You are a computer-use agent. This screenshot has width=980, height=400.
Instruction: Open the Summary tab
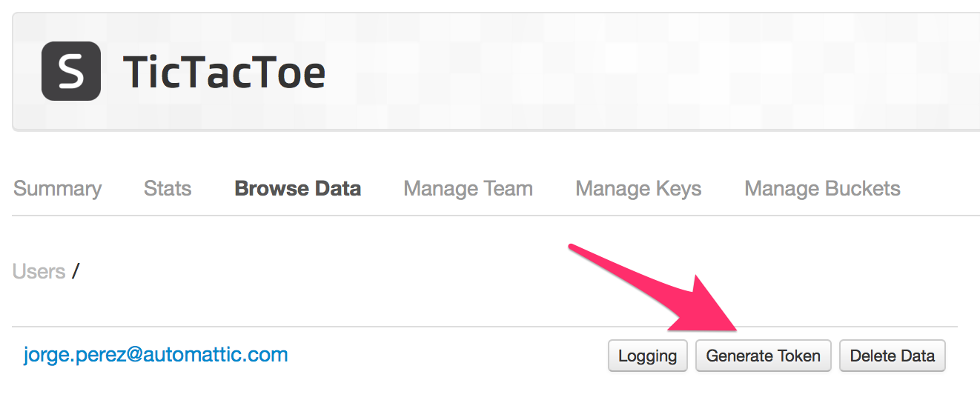coord(57,189)
